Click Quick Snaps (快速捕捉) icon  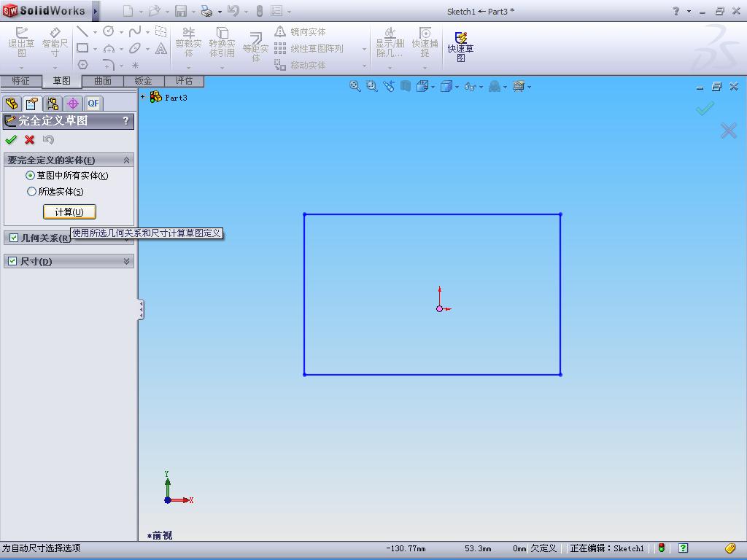click(425, 42)
